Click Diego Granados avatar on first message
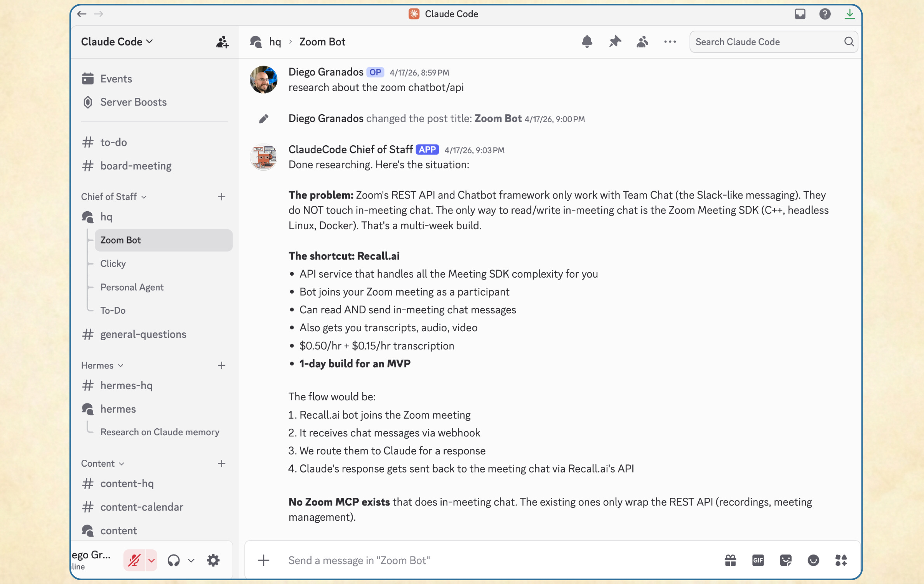 point(263,80)
